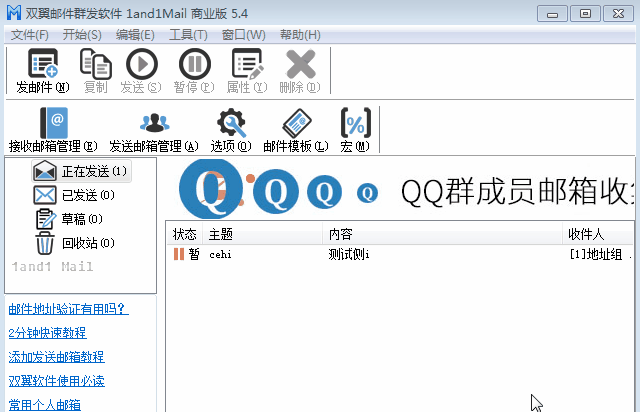The width and height of the screenshot is (640, 412).
Task: Click the QQ群成员邮箱 banner advertisement
Action: click(x=400, y=190)
